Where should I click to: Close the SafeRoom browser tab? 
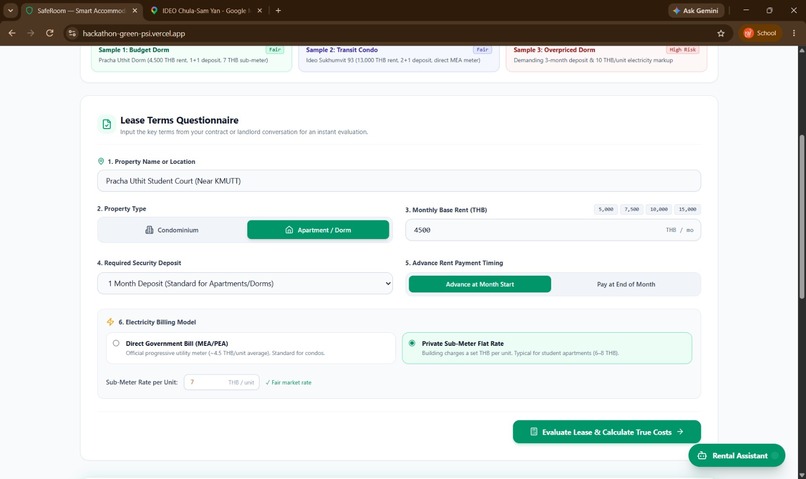point(135,10)
